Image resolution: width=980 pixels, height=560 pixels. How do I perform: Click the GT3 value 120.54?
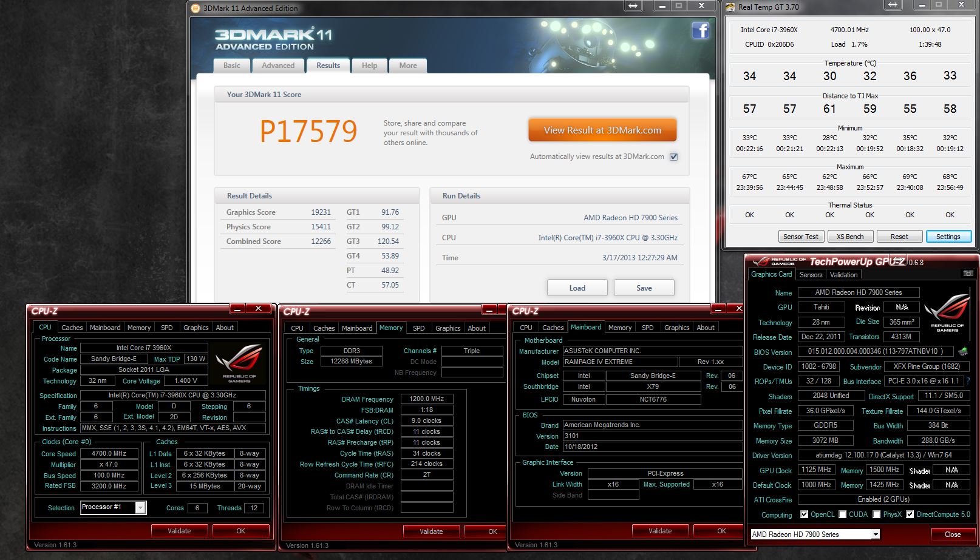point(388,241)
